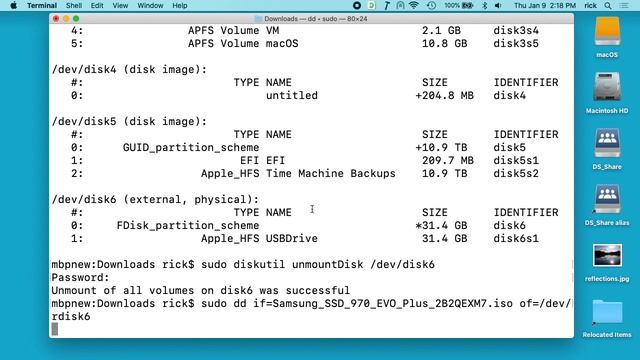Click the Terminal window title text
Screen dimensions: 640x360
pyautogui.click(x=316, y=19)
